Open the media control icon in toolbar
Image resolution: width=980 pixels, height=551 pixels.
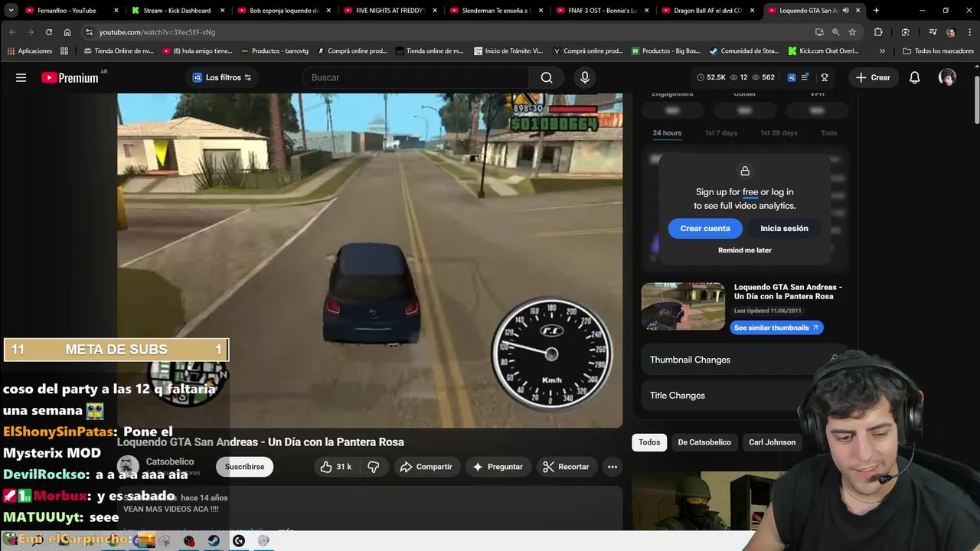[933, 32]
